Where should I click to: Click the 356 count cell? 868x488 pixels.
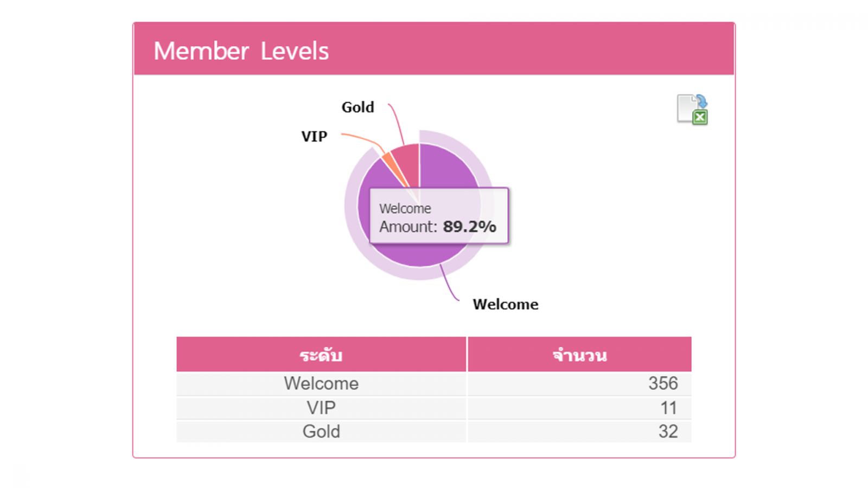coord(579,384)
